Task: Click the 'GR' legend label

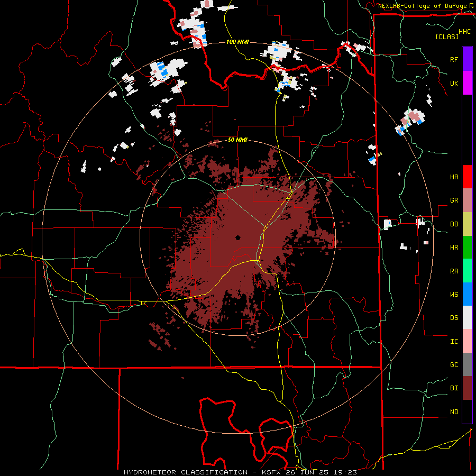Action: click(454, 200)
